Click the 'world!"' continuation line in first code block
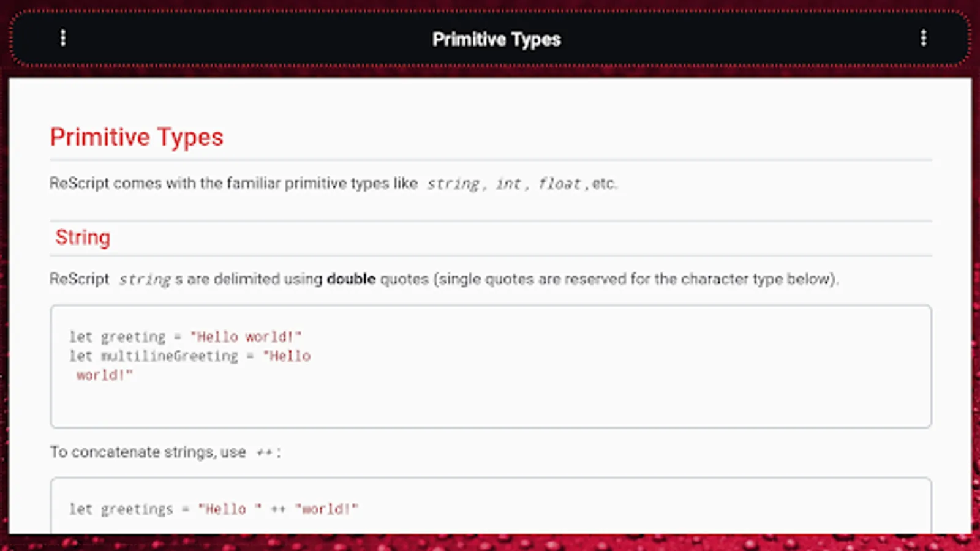This screenshot has width=980, height=551. pos(104,375)
